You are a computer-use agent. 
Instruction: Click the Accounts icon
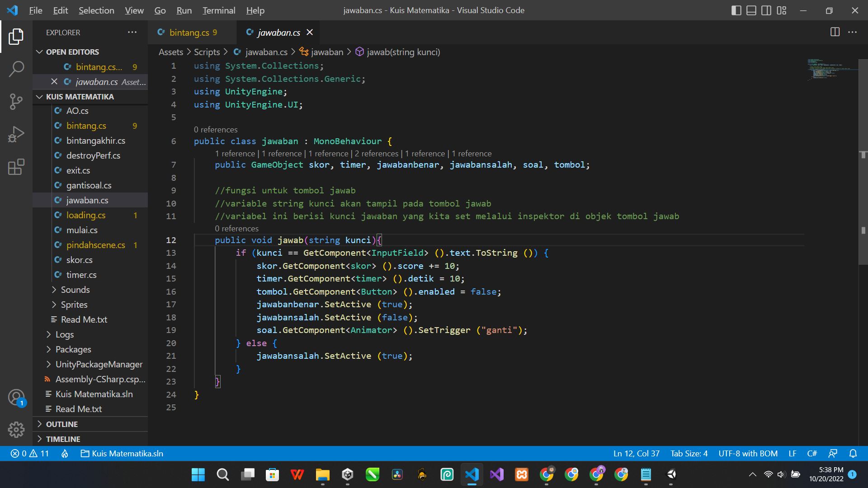coord(16,398)
